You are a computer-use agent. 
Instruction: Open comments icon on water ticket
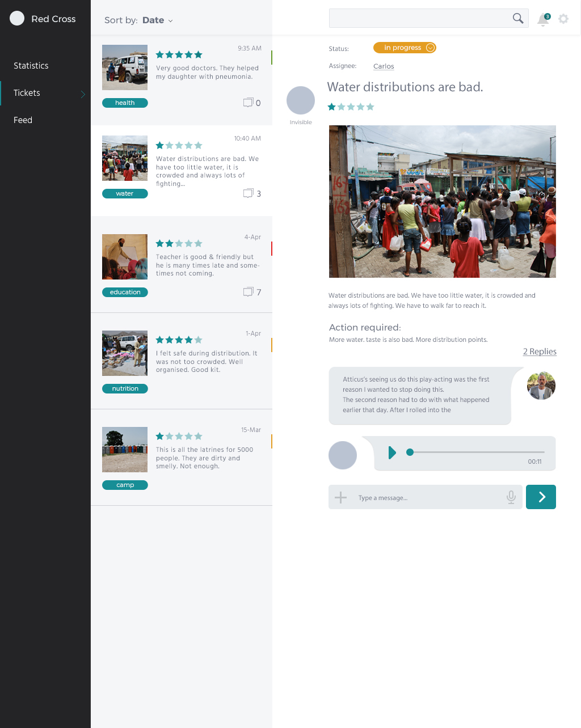(248, 193)
